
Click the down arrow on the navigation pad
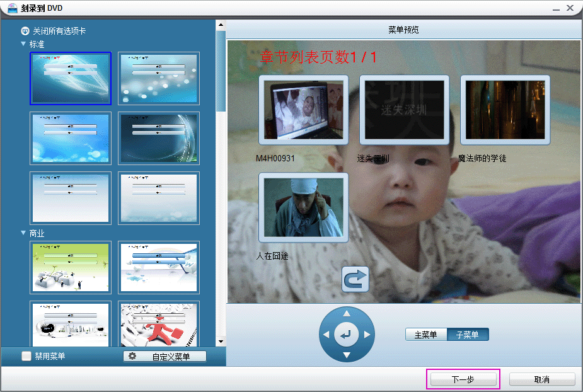coord(347,355)
